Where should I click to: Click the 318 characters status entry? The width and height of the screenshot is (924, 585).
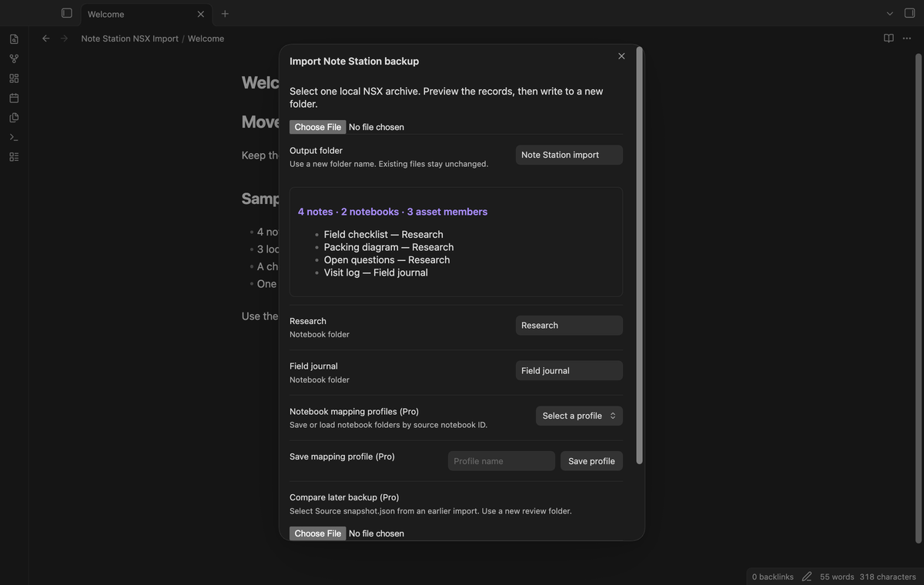pos(888,577)
